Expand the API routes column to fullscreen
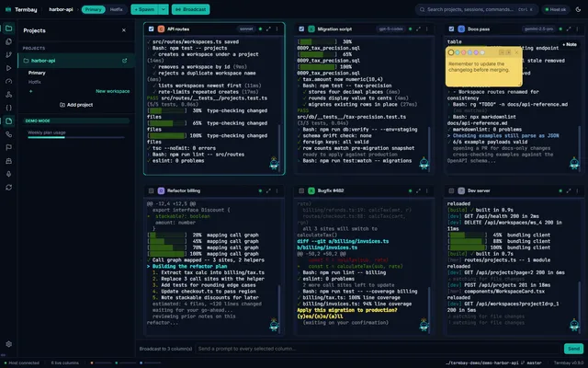This screenshot has height=368, width=588. [x=268, y=29]
